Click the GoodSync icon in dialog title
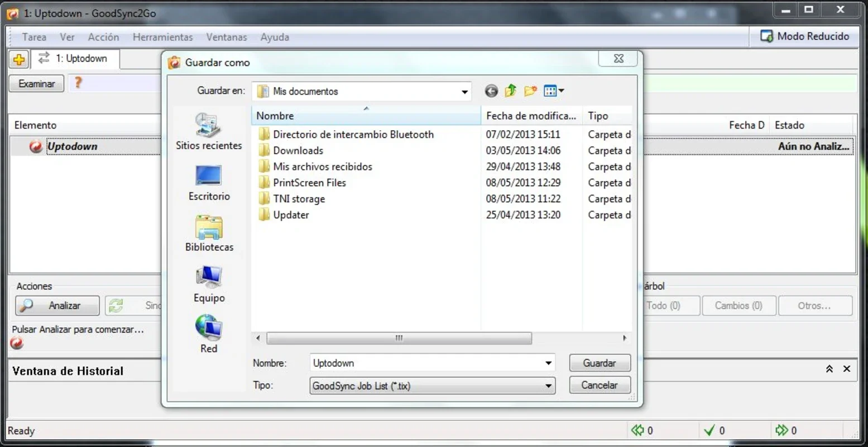This screenshot has height=447, width=868. point(175,63)
